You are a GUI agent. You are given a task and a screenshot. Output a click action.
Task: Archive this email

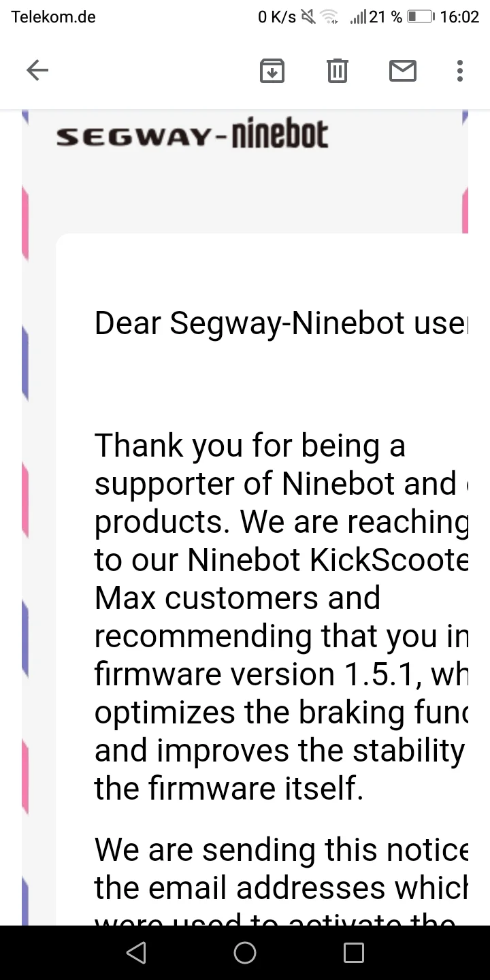272,70
